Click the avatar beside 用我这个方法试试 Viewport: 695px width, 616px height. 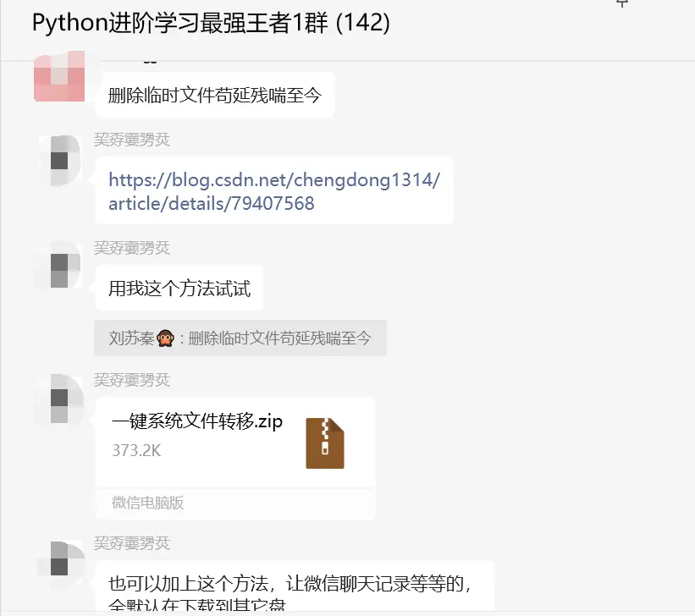pos(59,265)
